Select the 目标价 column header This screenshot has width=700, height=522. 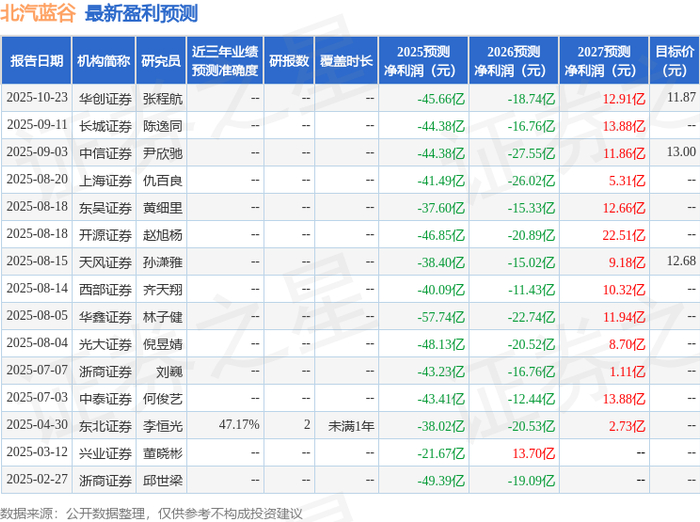click(675, 61)
